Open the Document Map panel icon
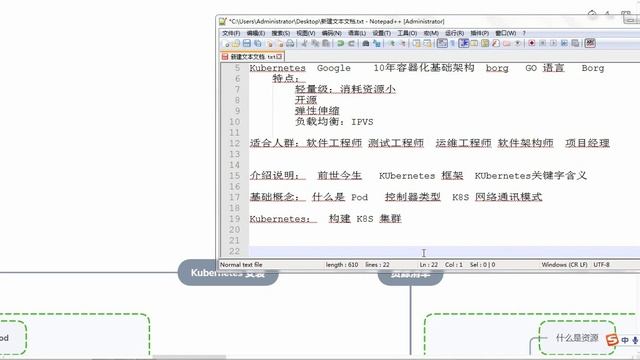The image size is (640, 360). coord(485,43)
